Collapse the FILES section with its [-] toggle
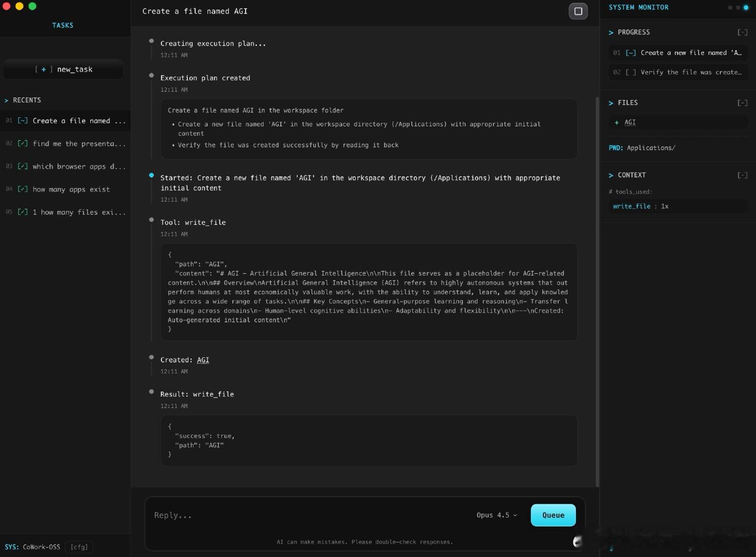Image resolution: width=756 pixels, height=557 pixels. (742, 103)
